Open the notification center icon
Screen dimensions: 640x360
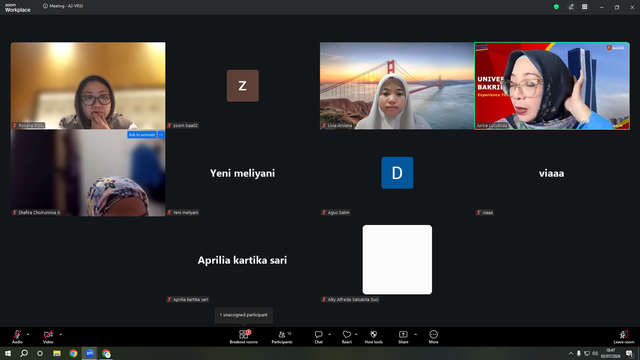pyautogui.click(x=629, y=353)
